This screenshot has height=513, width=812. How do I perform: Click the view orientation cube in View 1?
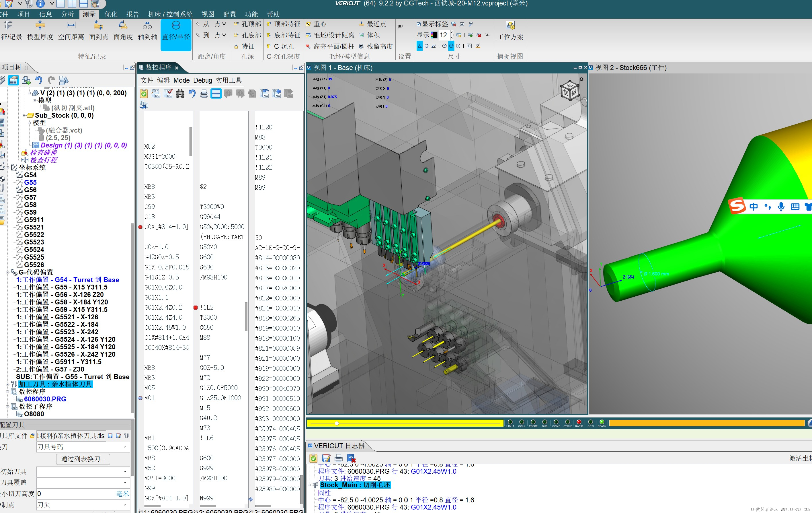pos(570,91)
